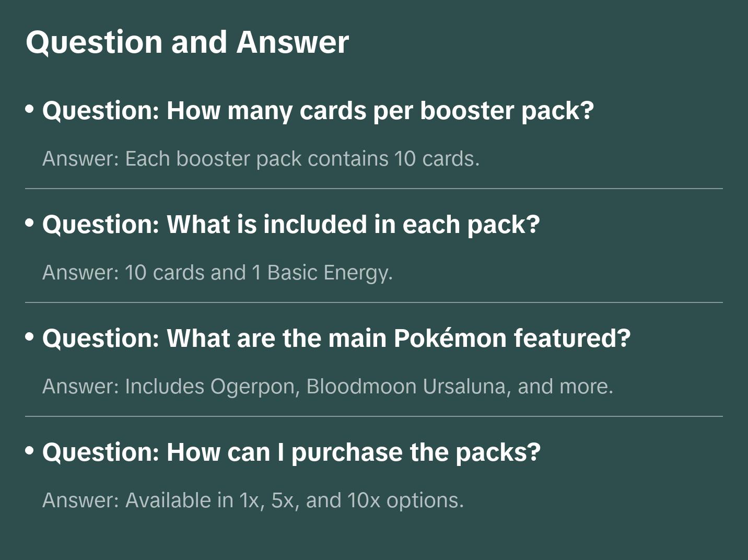Select the "10 cards and 1 Basic Energy" answer
This screenshot has height=560, width=748.
click(217, 273)
